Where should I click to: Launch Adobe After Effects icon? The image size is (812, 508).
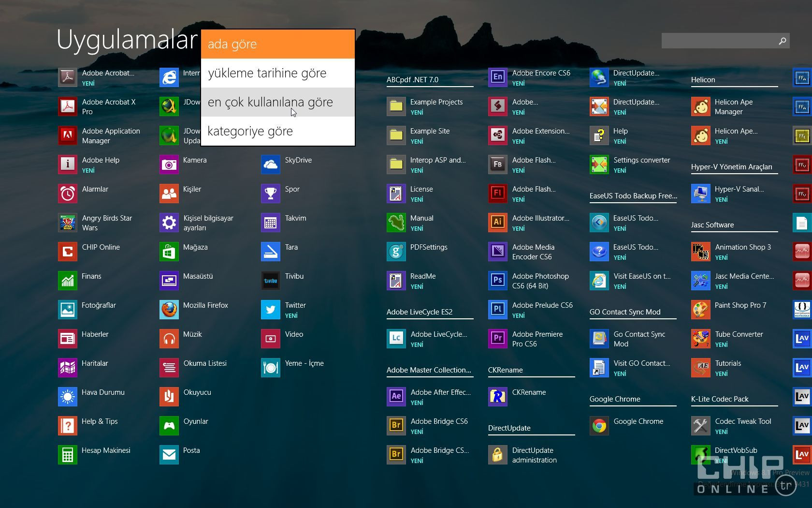[x=396, y=397]
